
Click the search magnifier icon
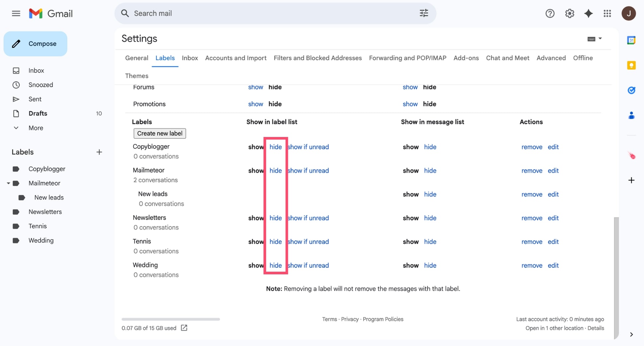coord(125,13)
